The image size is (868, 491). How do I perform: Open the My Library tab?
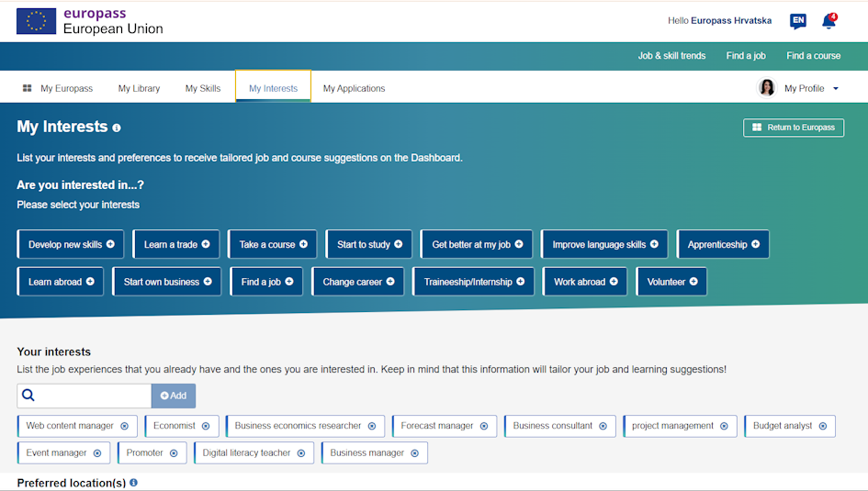coord(139,88)
